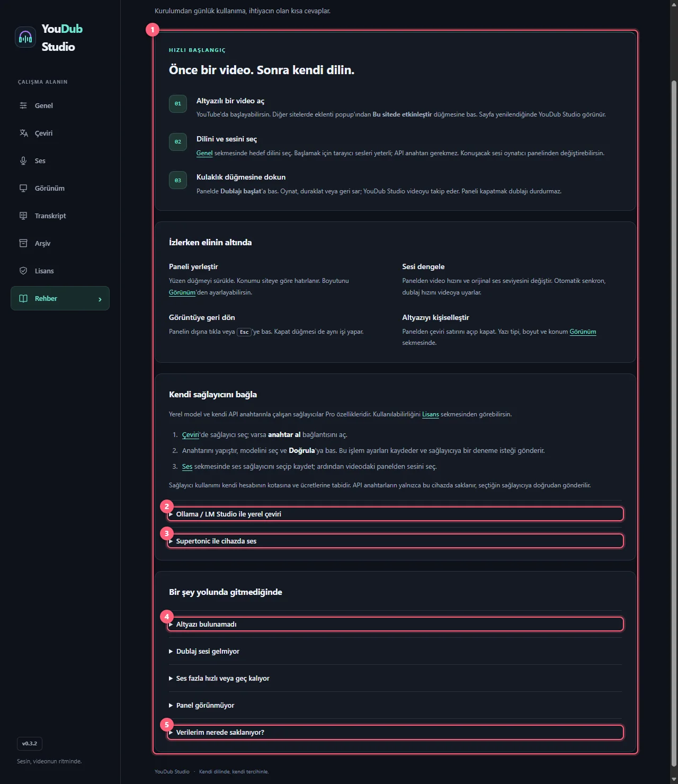Viewport: 678px width, 784px height.
Task: Click the 'Kendi sağlayıcını bağla' heading
Action: tap(213, 394)
